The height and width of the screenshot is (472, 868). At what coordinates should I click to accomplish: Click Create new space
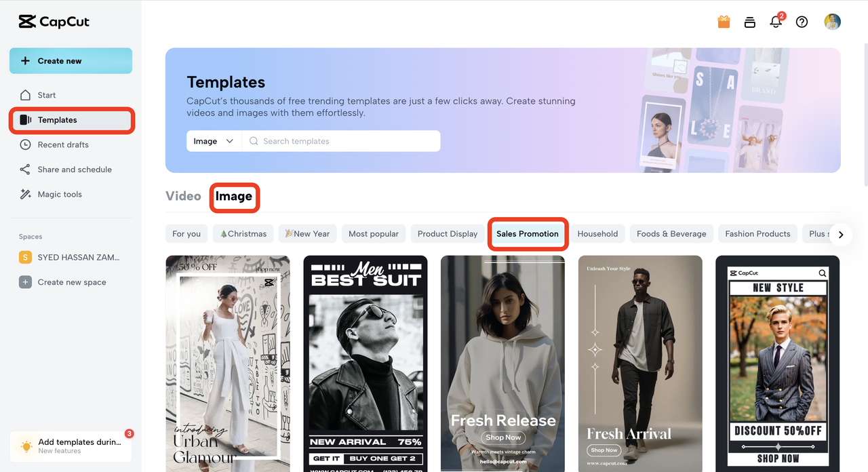click(x=71, y=282)
